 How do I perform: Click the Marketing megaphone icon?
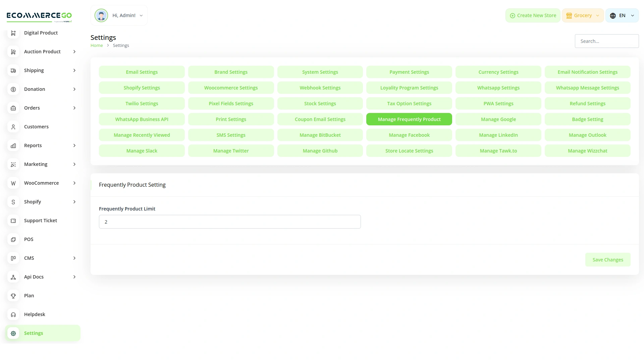pos(13,164)
